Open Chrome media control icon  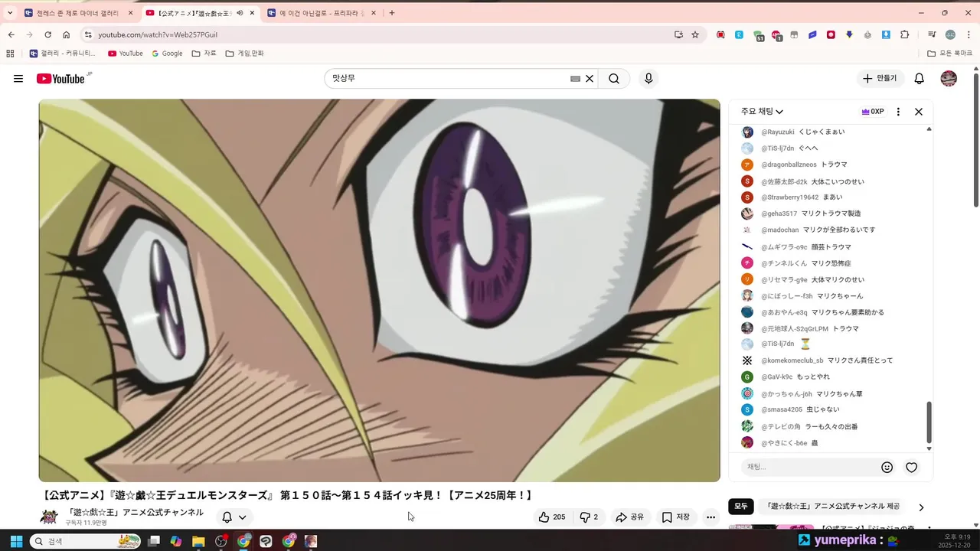(932, 34)
